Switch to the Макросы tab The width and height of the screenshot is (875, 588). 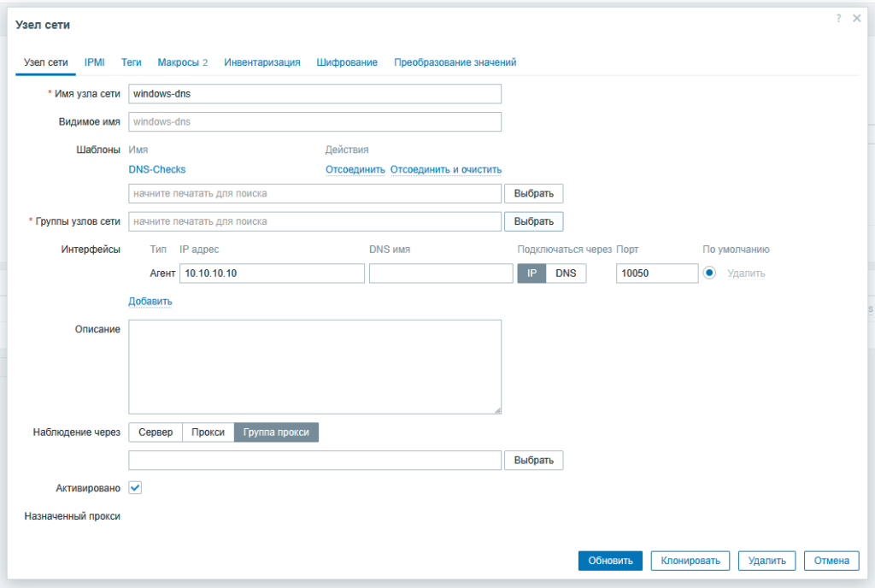pos(182,62)
